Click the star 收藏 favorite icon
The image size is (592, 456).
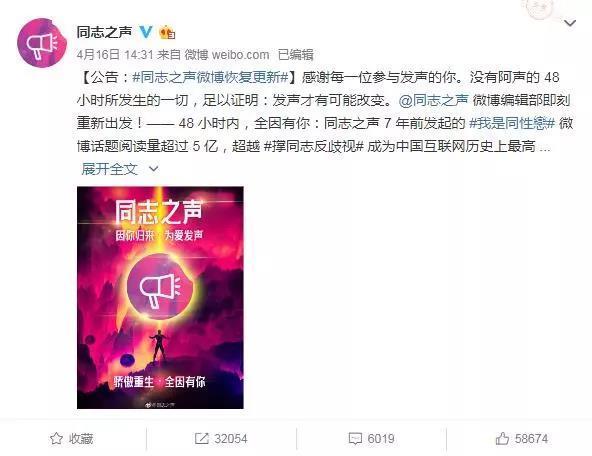pos(56,438)
